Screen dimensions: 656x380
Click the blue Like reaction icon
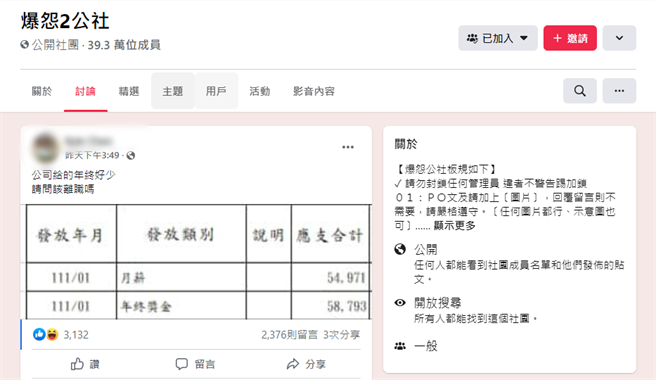pos(39,334)
